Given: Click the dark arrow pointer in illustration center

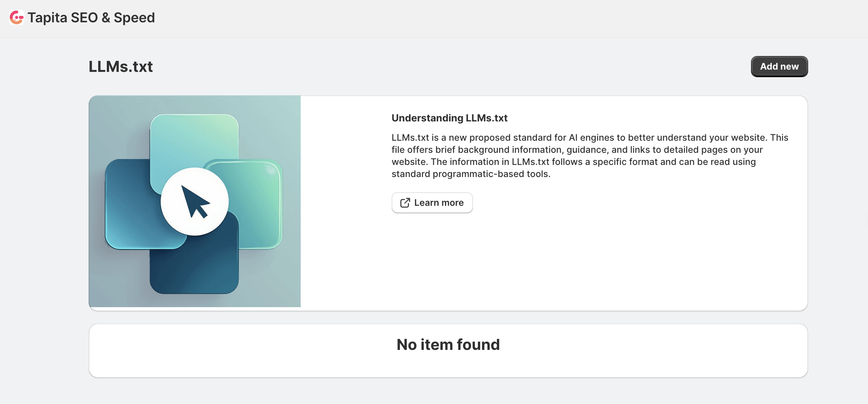Looking at the screenshot, I should (x=194, y=200).
